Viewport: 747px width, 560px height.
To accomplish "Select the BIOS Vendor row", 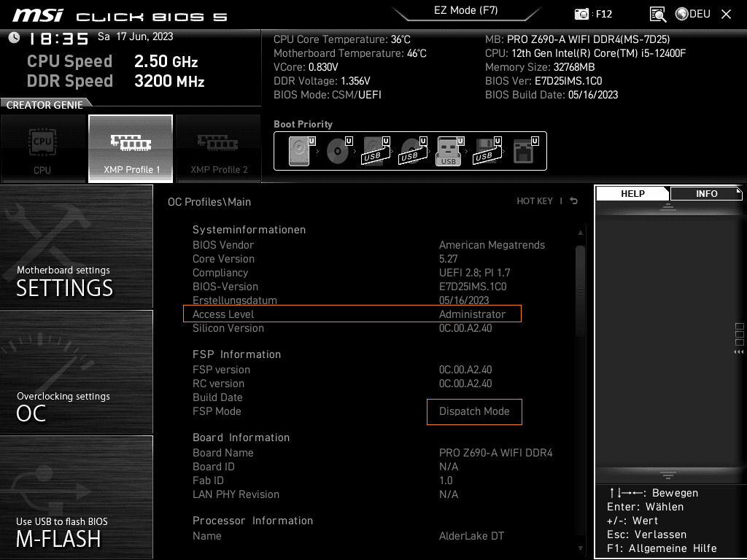I will [368, 245].
